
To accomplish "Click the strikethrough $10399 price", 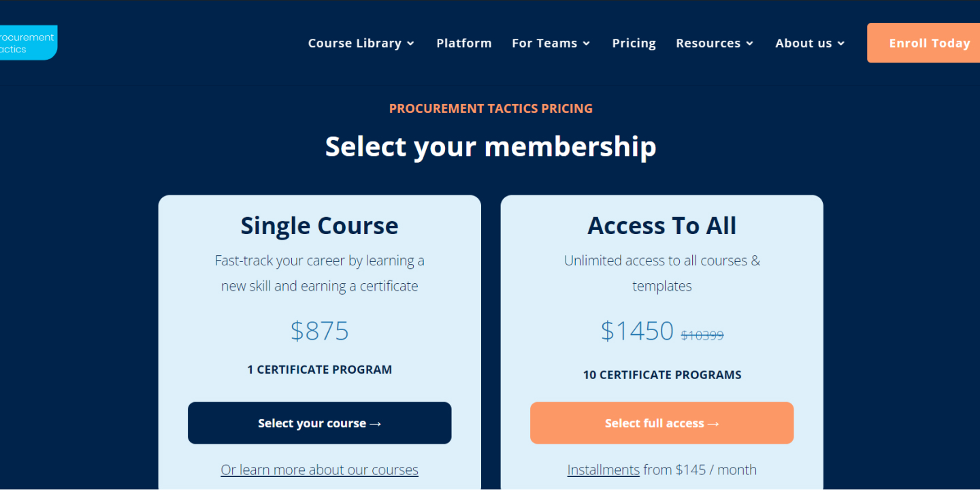I will [702, 334].
